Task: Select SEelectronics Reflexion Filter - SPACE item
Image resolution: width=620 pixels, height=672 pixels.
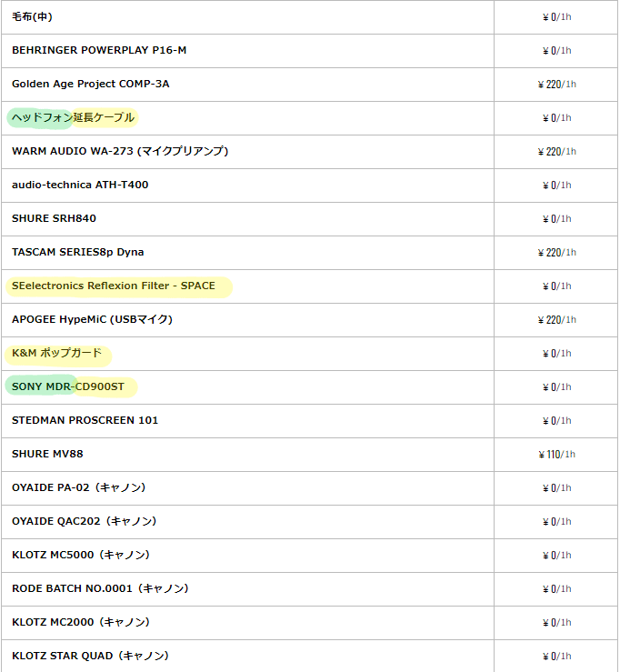Action: pos(114,286)
